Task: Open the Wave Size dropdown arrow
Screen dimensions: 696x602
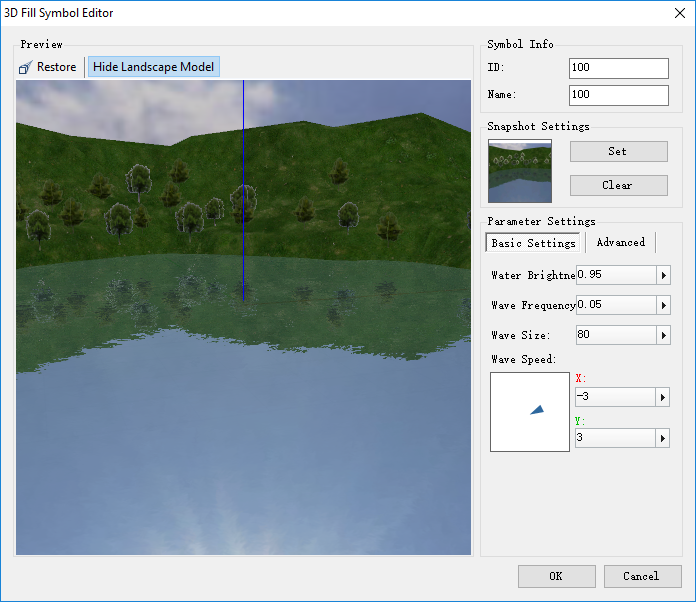Action: coord(663,335)
